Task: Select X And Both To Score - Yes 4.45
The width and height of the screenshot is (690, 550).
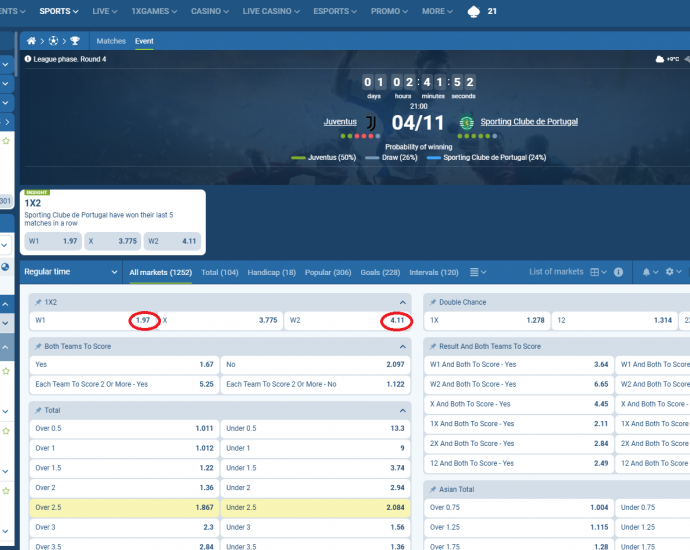Action: [519, 404]
